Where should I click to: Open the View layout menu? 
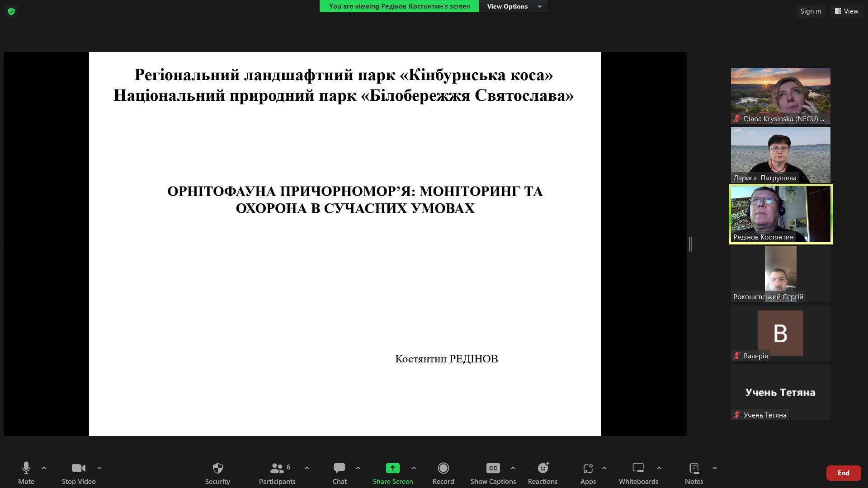[x=846, y=11]
